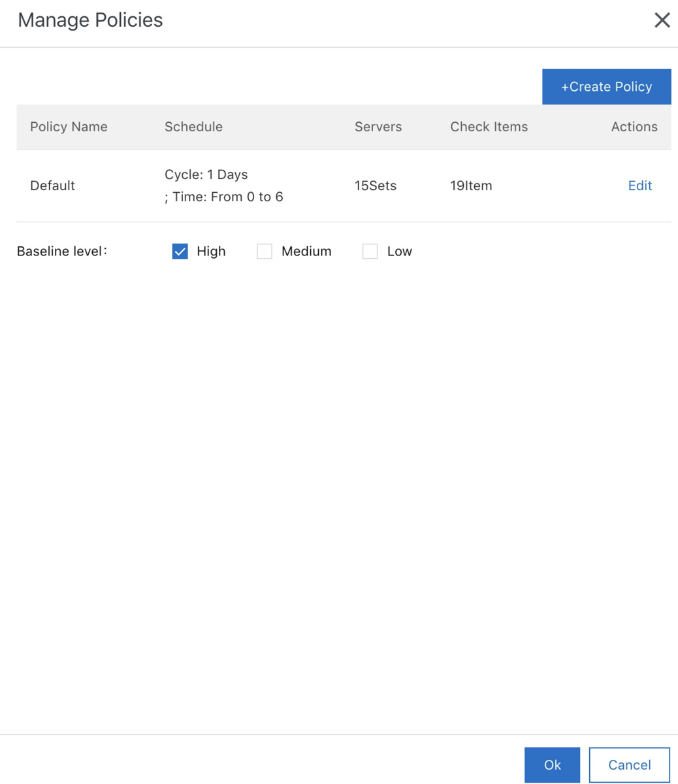Viewport: 678px width, 784px height.
Task: Click the 19Item check items value
Action: pos(471,186)
